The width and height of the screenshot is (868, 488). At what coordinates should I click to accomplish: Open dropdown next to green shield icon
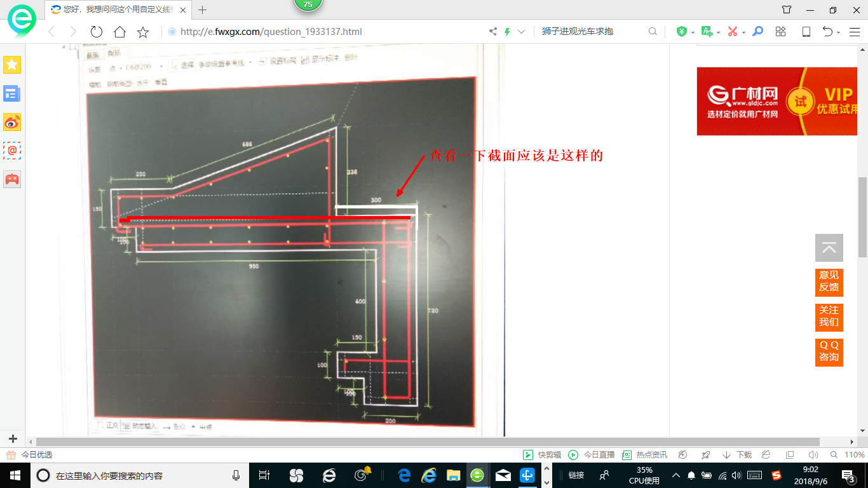coord(693,32)
